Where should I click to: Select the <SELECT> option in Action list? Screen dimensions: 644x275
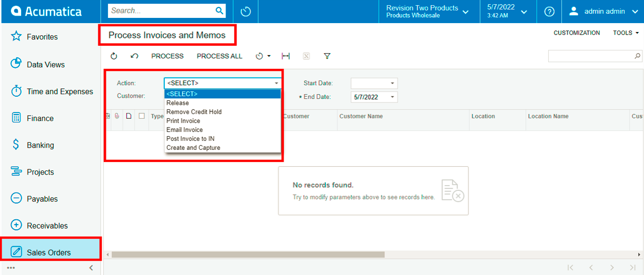coord(223,94)
